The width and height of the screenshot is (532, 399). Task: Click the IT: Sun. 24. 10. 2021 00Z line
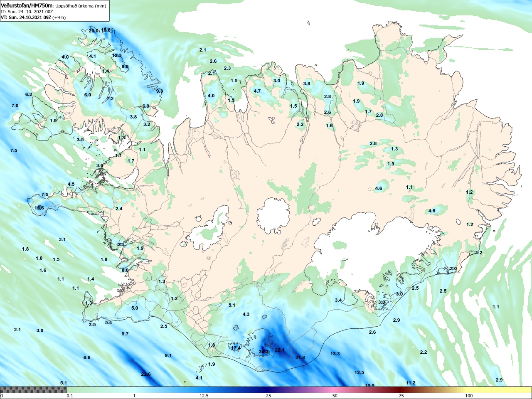coord(27,12)
